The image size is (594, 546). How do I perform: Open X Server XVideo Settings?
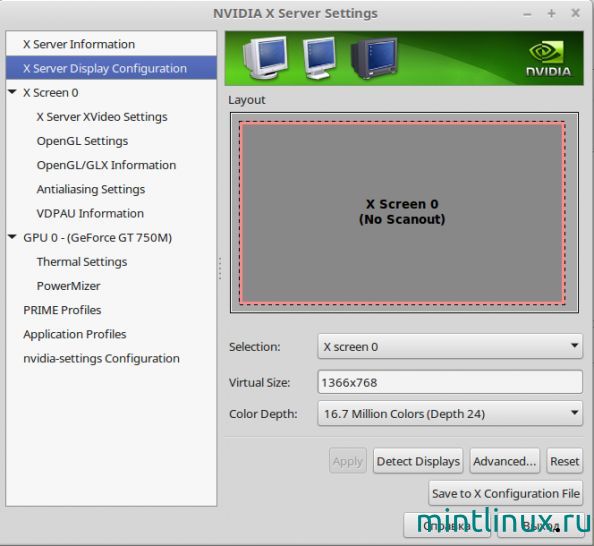point(102,117)
